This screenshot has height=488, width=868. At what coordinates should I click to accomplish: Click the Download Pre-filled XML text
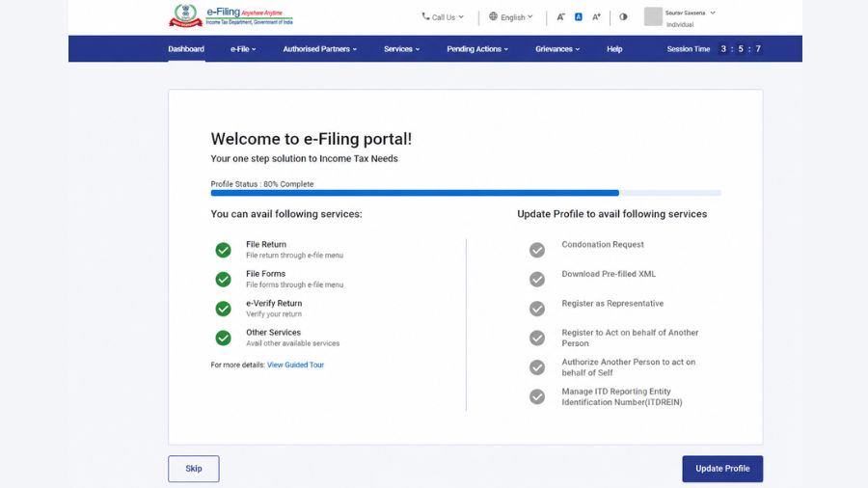click(609, 273)
